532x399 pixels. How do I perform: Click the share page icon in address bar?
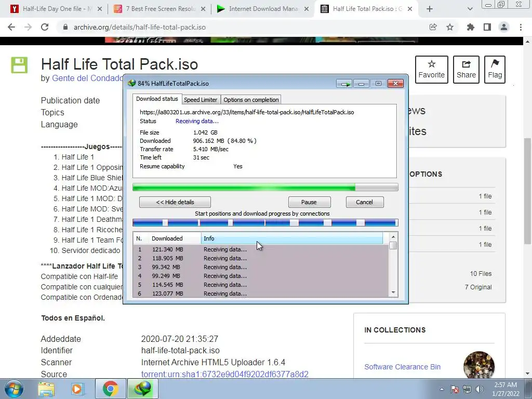433,27
